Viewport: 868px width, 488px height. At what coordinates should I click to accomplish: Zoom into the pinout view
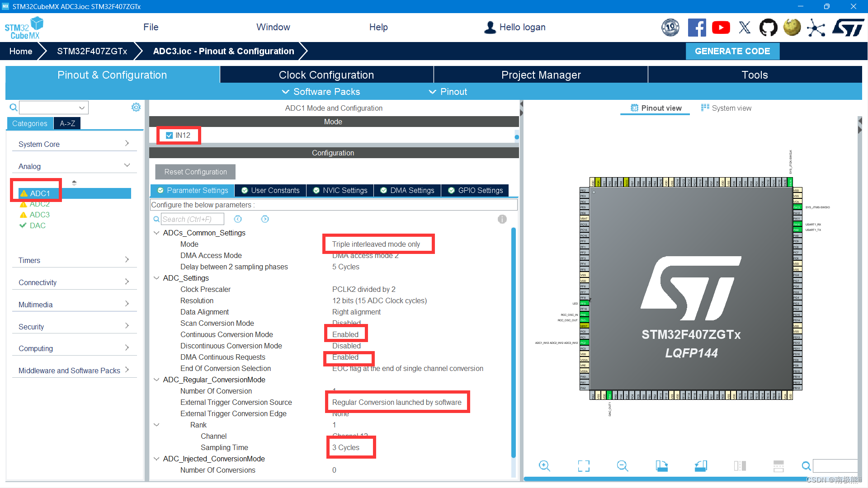(x=544, y=466)
